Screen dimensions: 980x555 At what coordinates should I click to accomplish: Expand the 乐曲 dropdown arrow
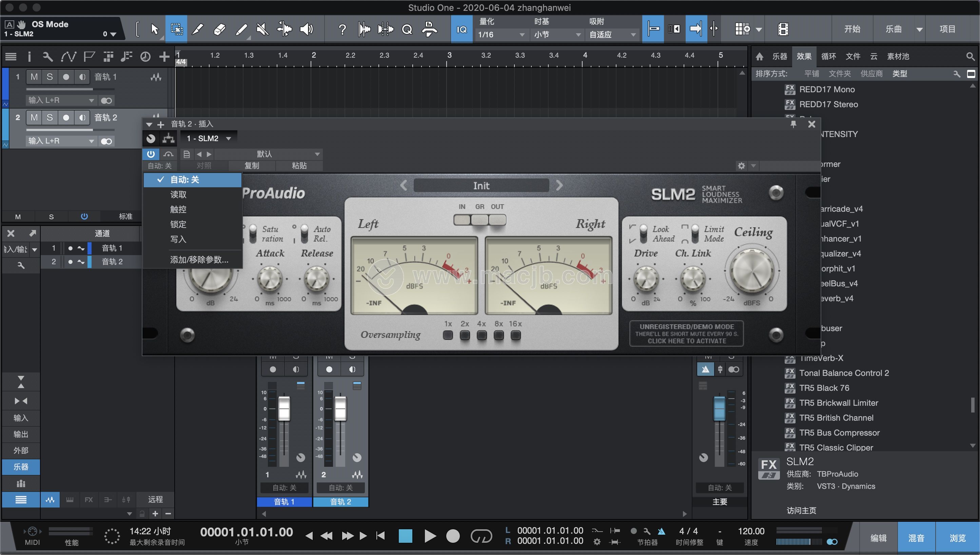point(919,30)
